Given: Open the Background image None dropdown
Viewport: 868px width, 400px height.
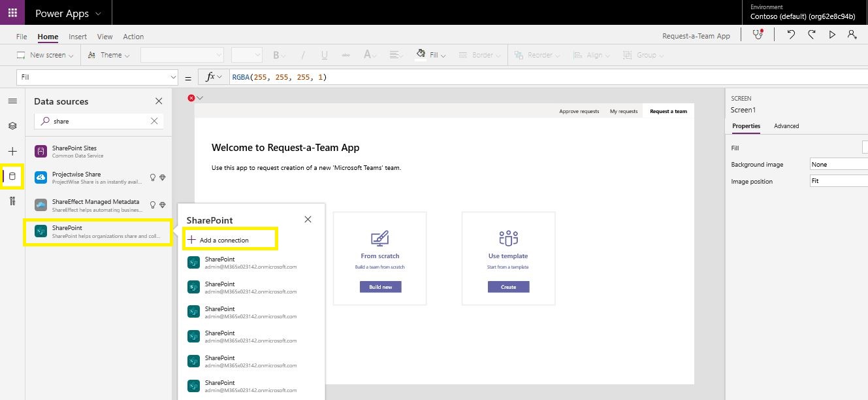Looking at the screenshot, I should click(839, 164).
